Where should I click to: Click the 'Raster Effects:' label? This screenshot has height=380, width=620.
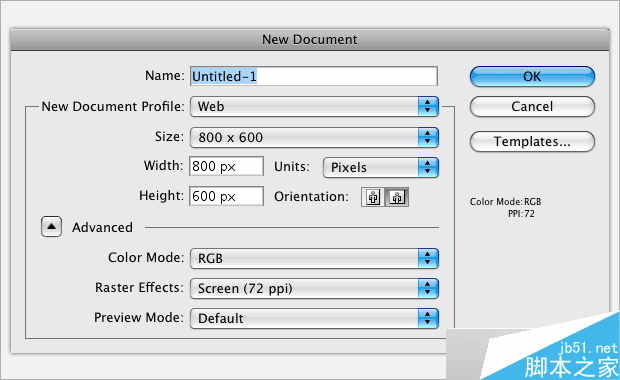[140, 287]
